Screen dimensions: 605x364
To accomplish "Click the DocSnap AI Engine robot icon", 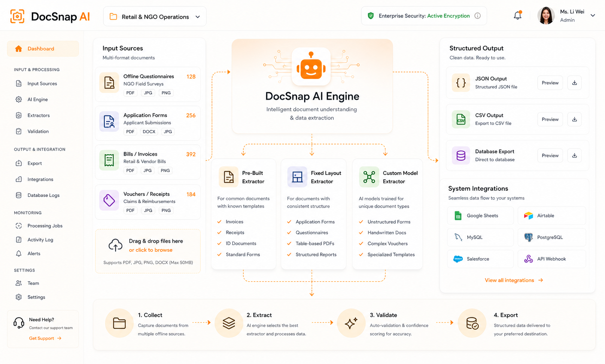I will (311, 67).
